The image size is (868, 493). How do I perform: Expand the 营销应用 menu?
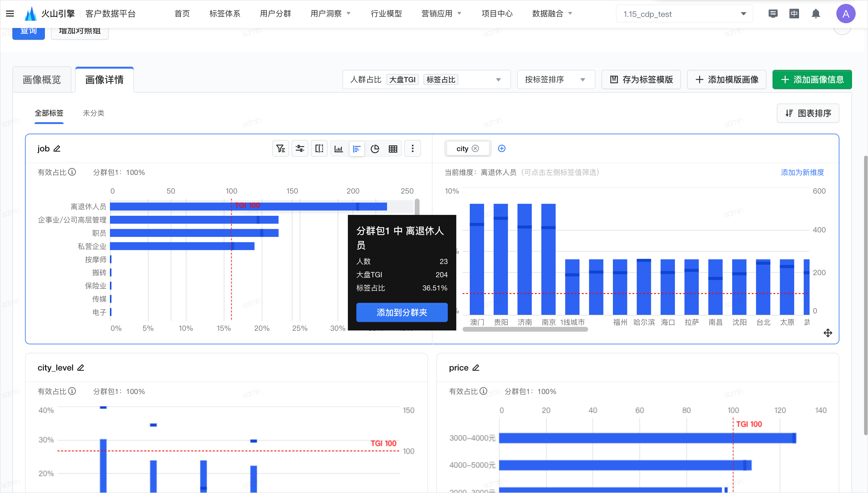pyautogui.click(x=441, y=14)
